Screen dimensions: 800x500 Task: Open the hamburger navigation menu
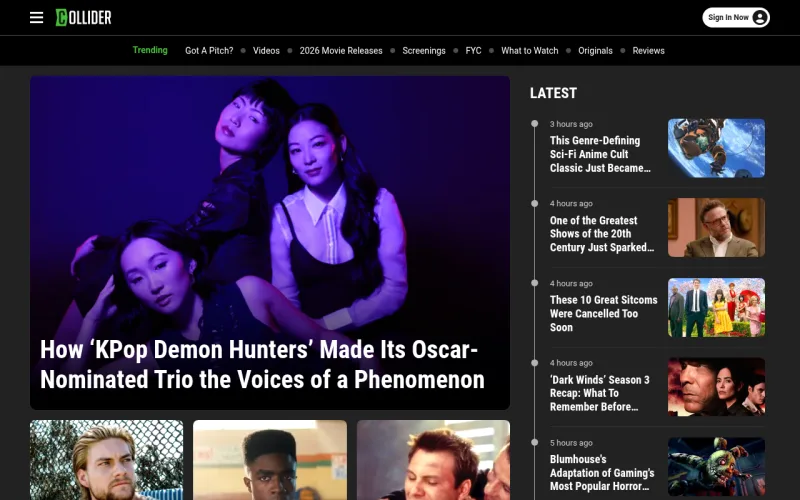tap(36, 17)
